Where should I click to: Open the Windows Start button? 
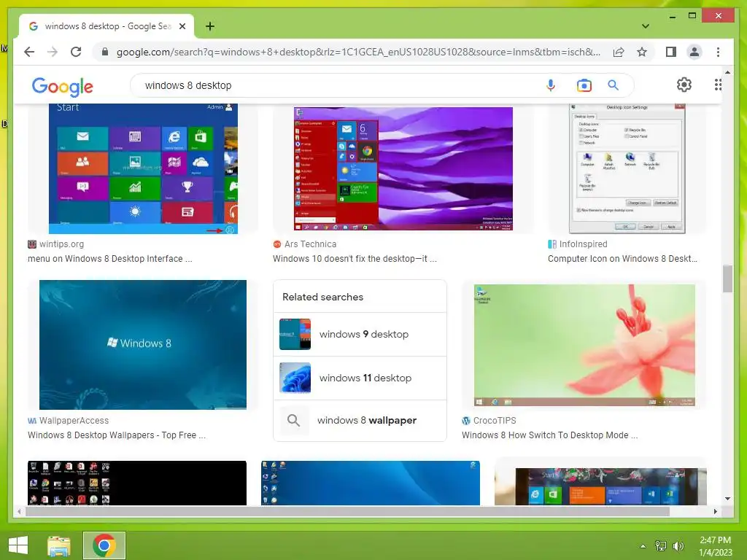coord(18,545)
